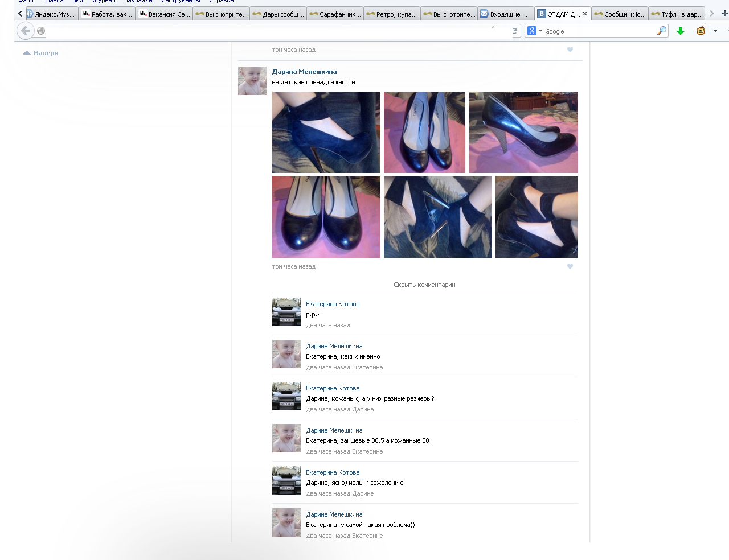Viewport: 729px width, 560px height.
Task: Switch to Сарафанчик... tab
Action: point(335,14)
